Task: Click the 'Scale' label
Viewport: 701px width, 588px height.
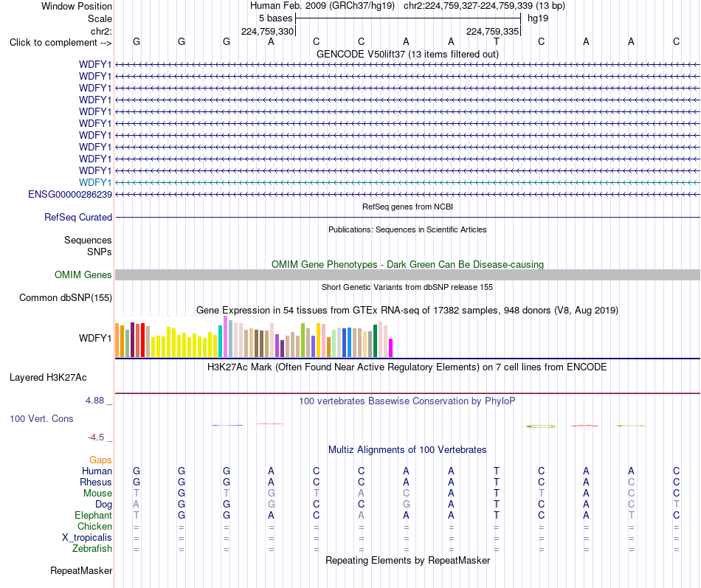Action: [x=100, y=18]
